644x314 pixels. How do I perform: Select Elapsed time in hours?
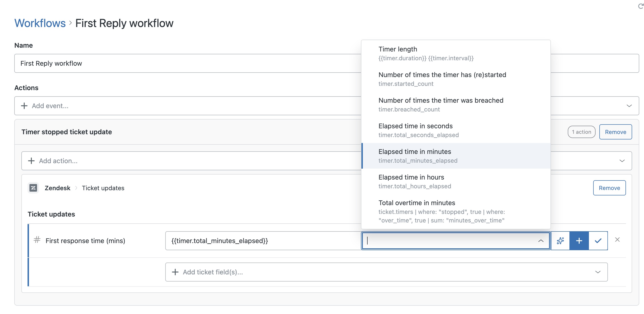[x=456, y=181]
